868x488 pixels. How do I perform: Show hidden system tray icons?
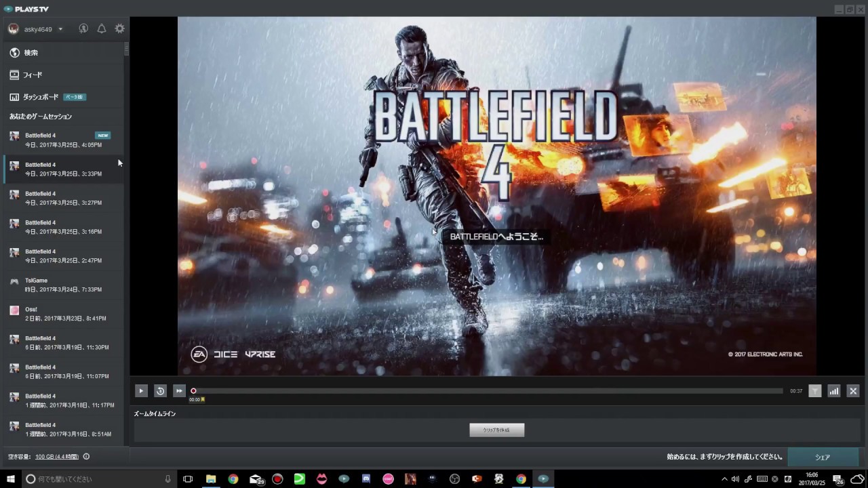(x=724, y=479)
